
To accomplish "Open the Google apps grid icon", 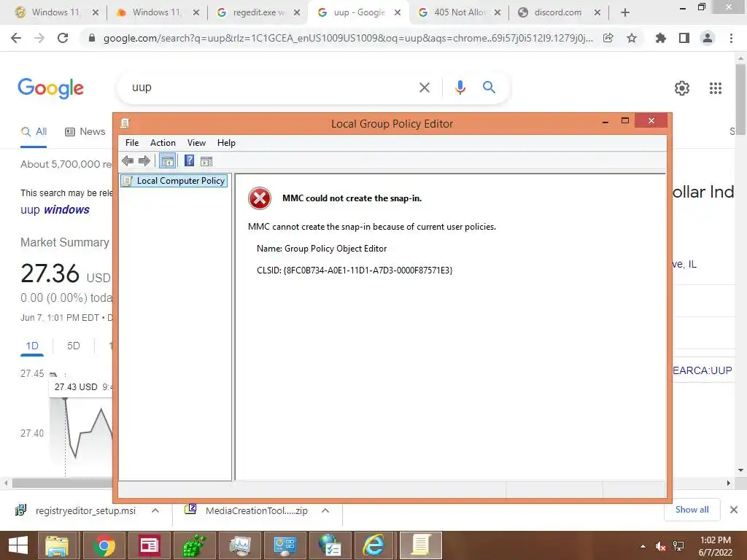I will click(716, 88).
